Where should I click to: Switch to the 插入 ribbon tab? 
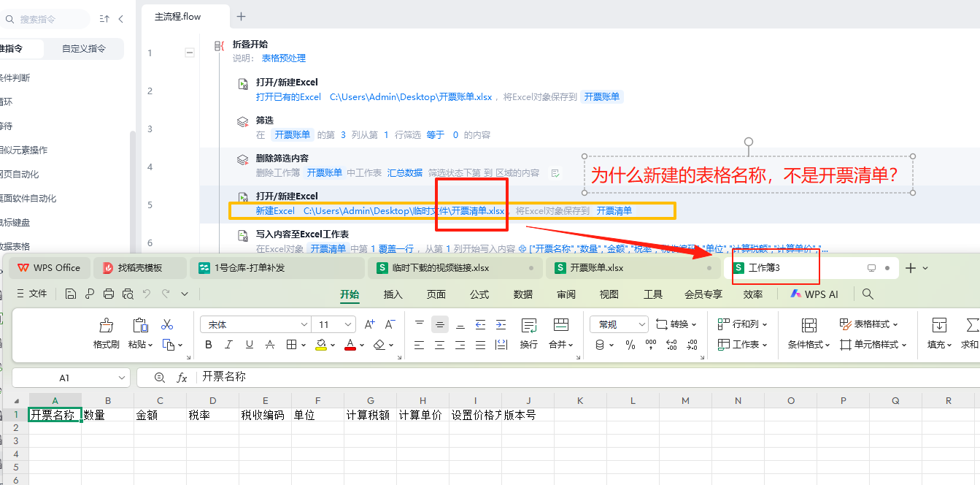pyautogui.click(x=393, y=294)
